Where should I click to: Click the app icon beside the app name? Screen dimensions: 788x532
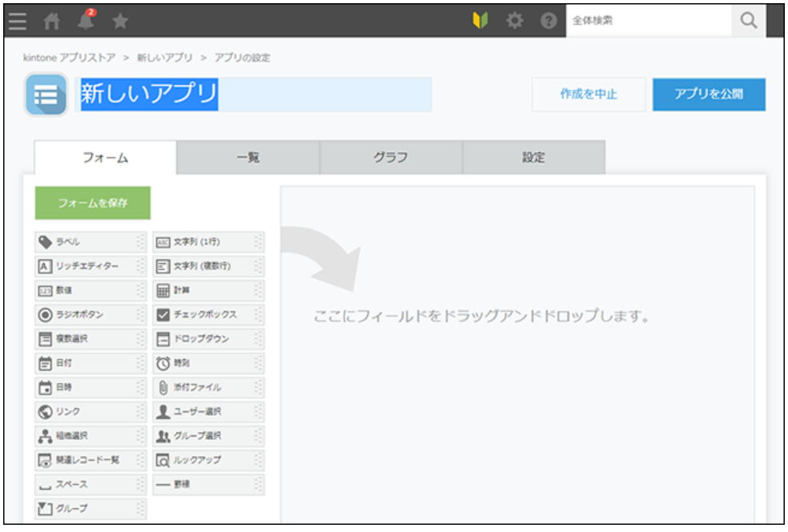(x=46, y=95)
